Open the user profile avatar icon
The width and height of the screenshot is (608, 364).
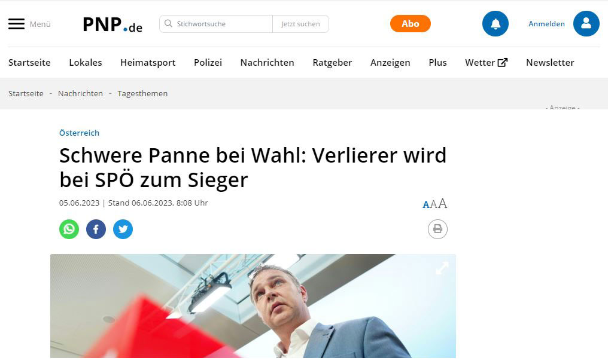click(586, 24)
